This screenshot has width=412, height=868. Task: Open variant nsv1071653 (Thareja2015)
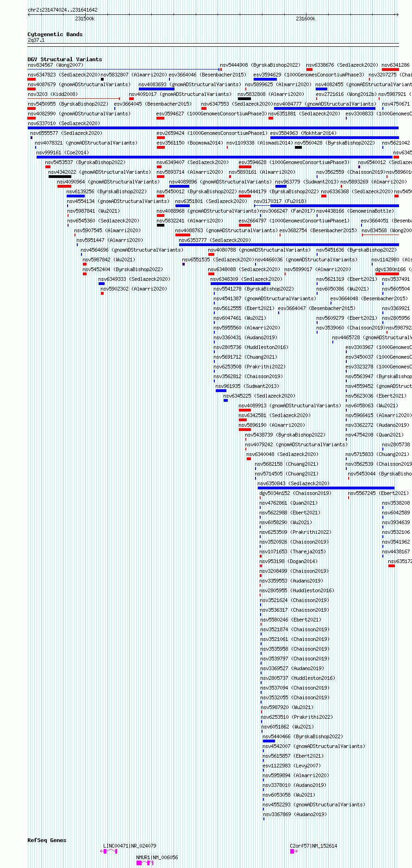coord(293,552)
